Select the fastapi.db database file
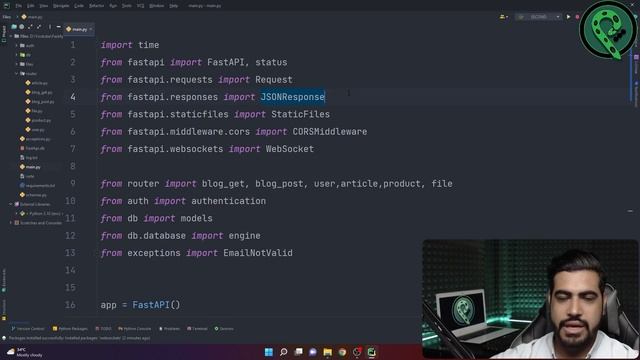The image size is (640, 360). point(32,148)
